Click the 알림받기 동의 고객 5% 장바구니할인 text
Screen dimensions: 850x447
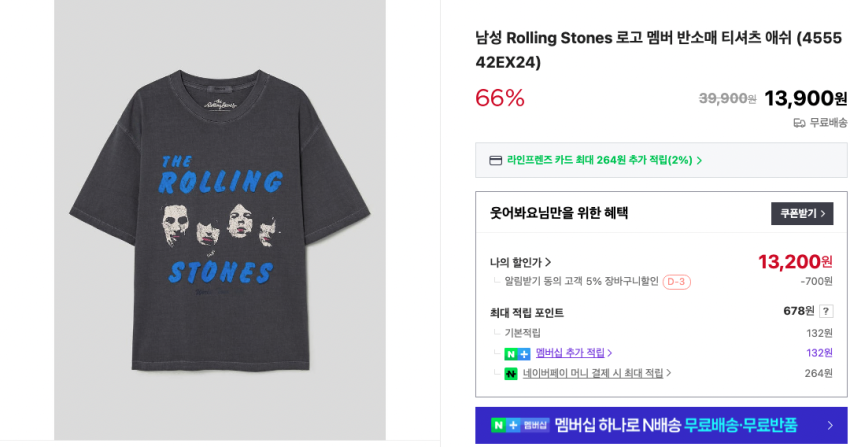(581, 281)
